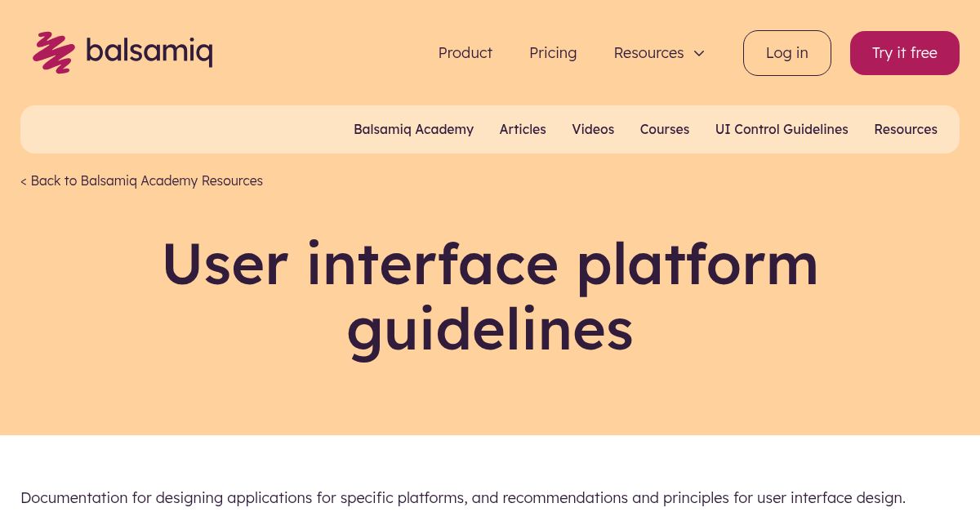Expand the Resources menu in top navigation
Viewport: 980px width, 512px height.
648,53
